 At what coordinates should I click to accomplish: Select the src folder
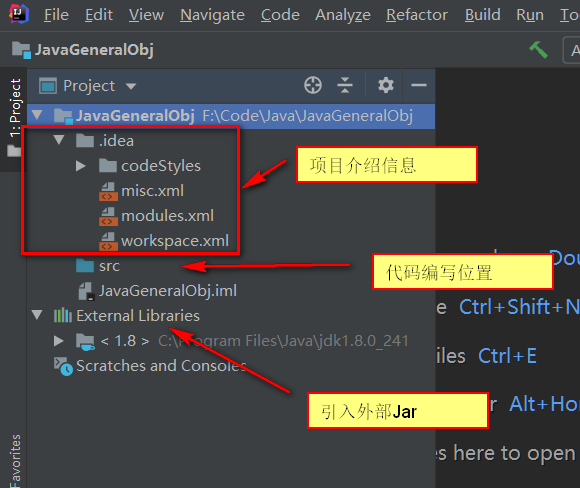coord(109,266)
